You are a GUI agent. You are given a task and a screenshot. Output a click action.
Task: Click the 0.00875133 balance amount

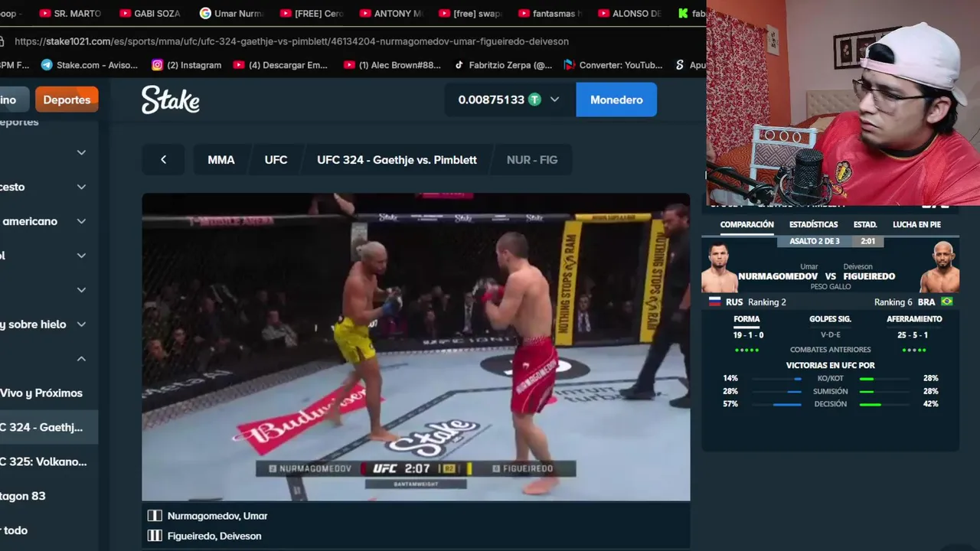[491, 99]
